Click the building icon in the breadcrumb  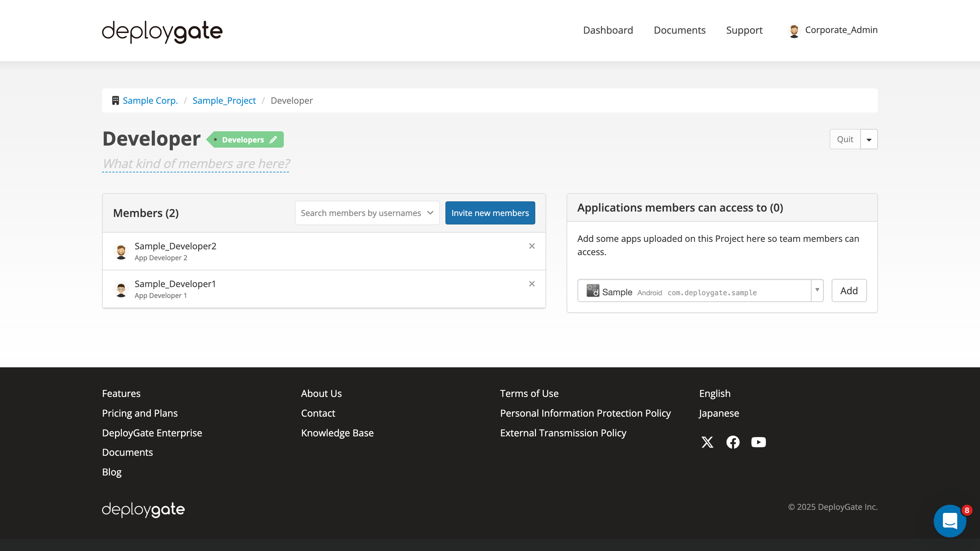coord(115,100)
